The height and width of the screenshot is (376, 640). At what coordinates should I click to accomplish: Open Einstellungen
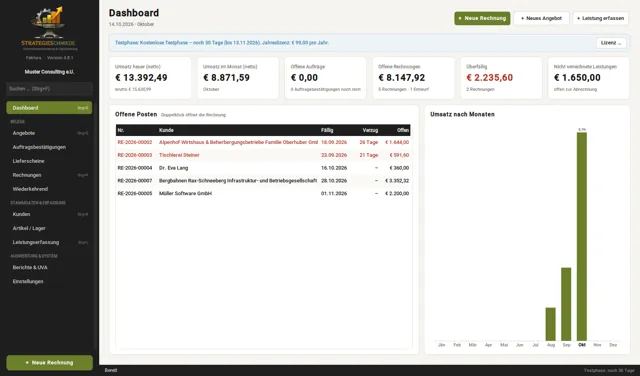click(49, 281)
